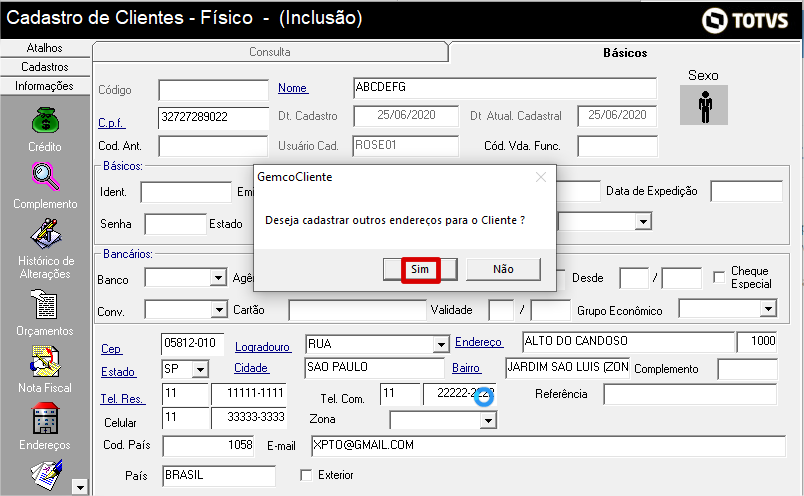Open the Nota Fiscal icon
804x496 pixels.
[x=45, y=362]
